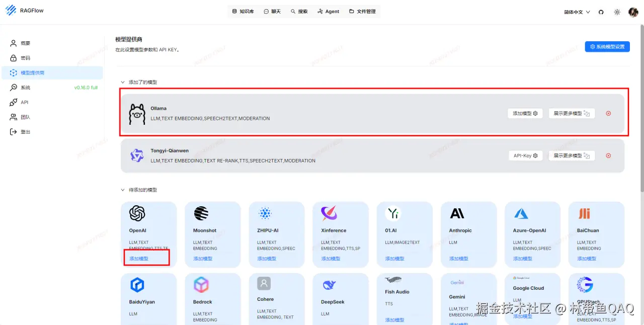Click the DeepSeek whale logo
Screen dimensions: 644x325
(329, 285)
